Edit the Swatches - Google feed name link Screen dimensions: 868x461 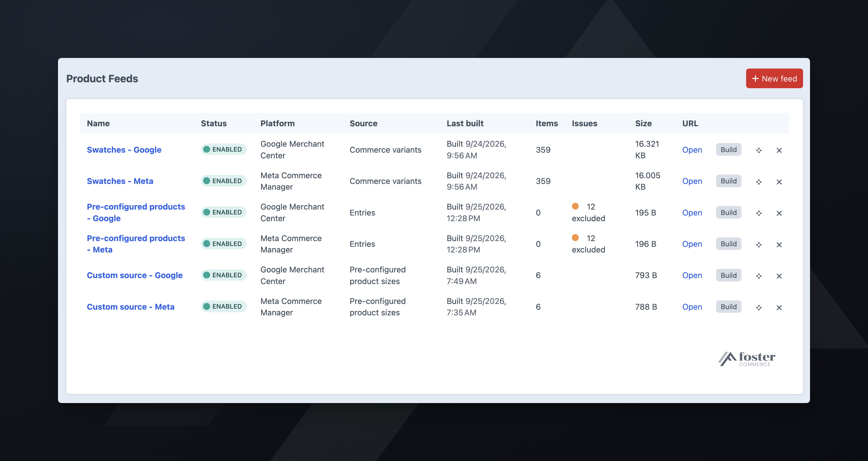pyautogui.click(x=124, y=150)
